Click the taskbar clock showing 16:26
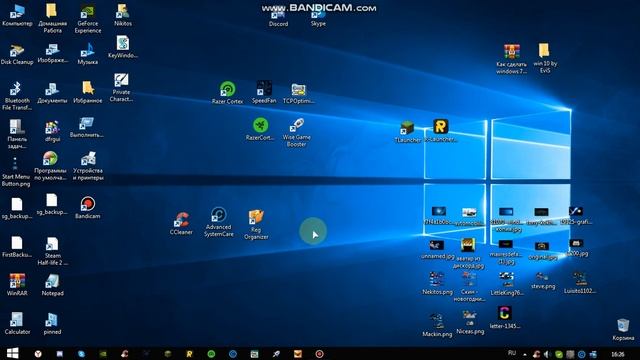640x360 pixels. pyautogui.click(x=618, y=354)
